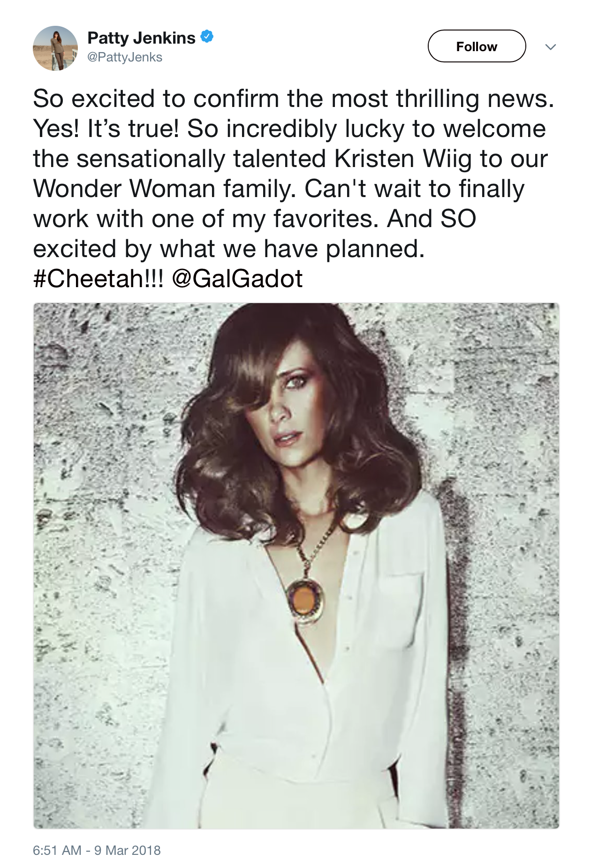591x868 pixels.
Task: Open the #Cheetah hashtag
Action: (98, 279)
